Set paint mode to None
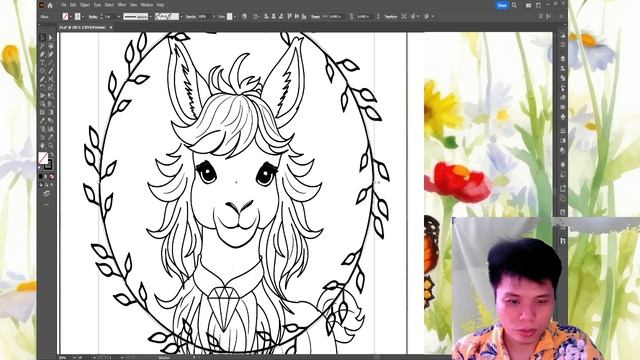Screen dimensions: 640x360 coord(52,176)
